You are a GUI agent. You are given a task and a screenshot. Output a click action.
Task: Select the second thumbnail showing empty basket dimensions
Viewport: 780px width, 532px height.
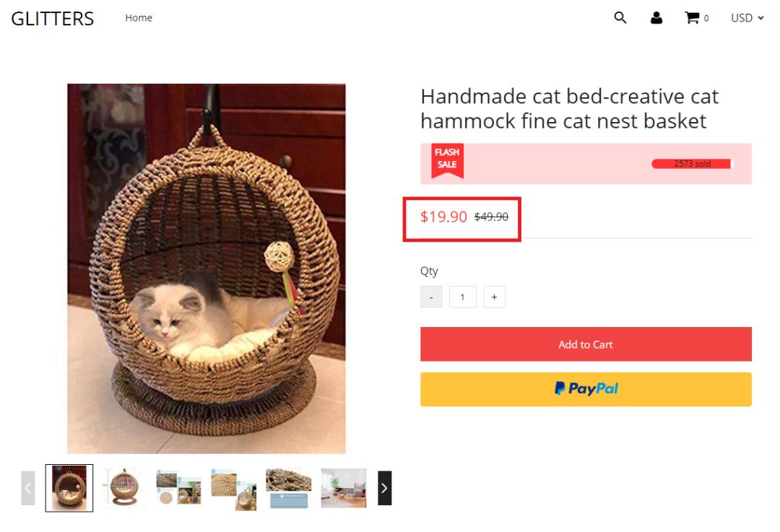click(124, 488)
